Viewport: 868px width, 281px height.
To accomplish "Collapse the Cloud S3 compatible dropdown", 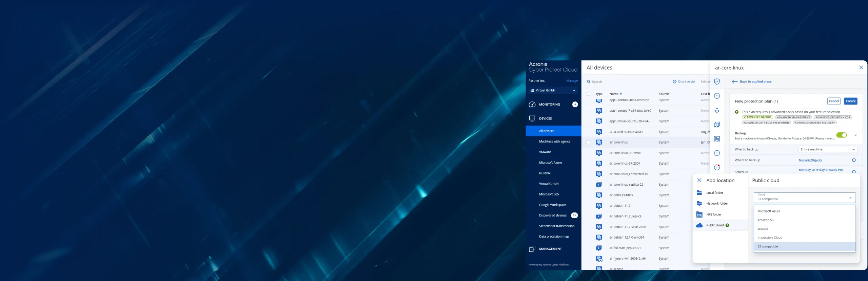I will pos(850,198).
